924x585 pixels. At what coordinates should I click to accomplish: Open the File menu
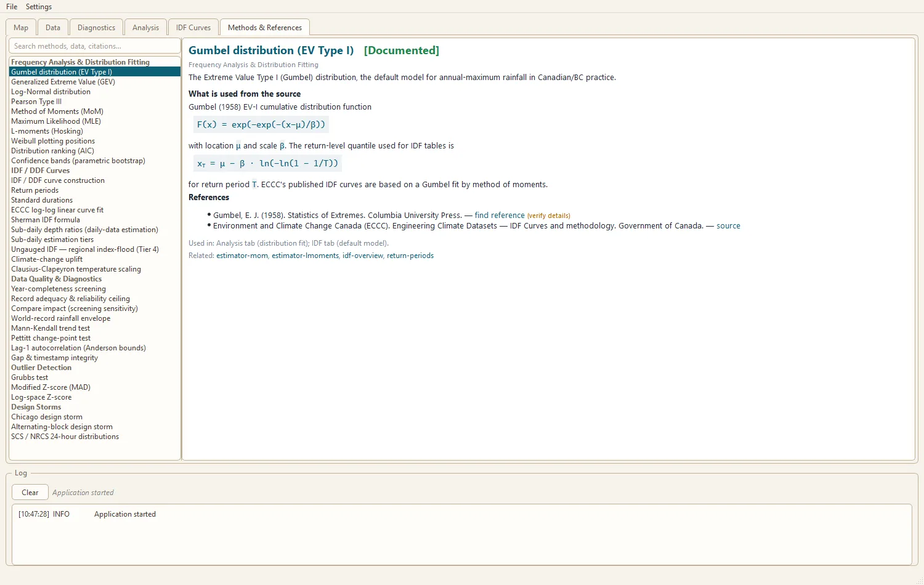click(12, 7)
